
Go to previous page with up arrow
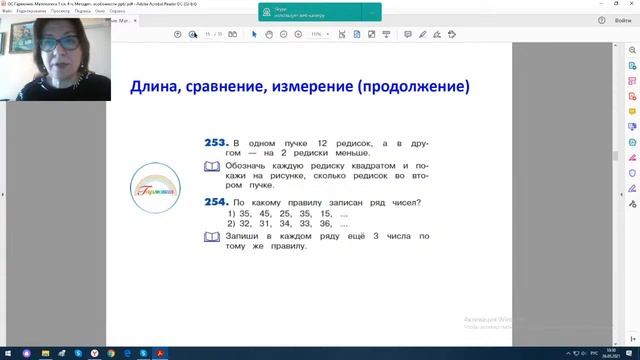point(178,35)
